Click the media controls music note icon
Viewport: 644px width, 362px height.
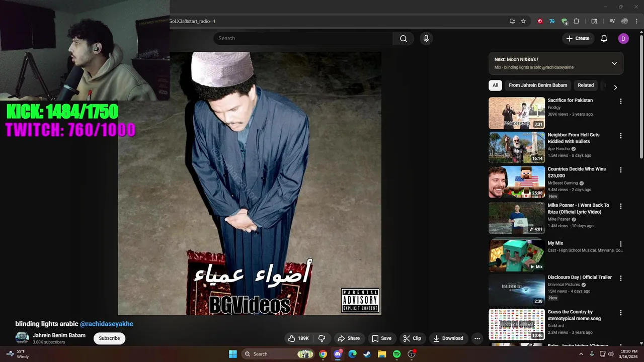pos(612,21)
